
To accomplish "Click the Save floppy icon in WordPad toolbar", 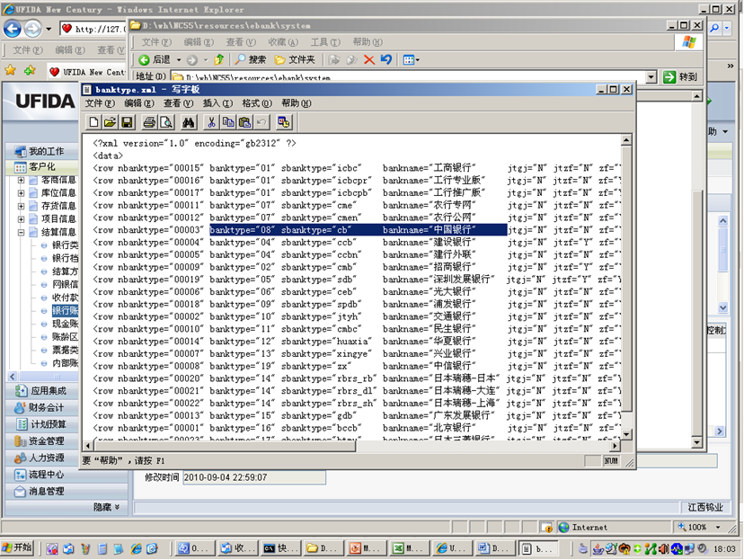I will [127, 122].
